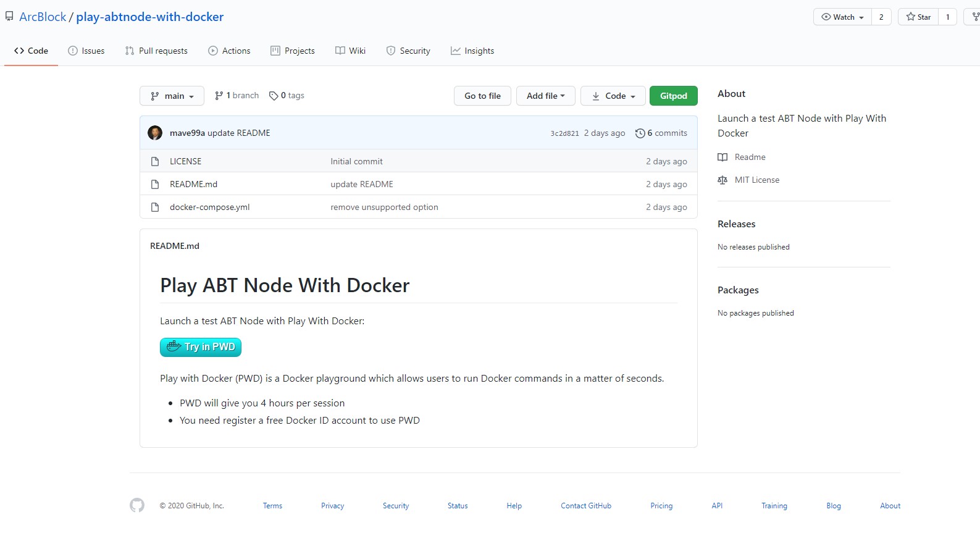Click the docker-compose.yml file icon
Screen dimensions: 980x554
pyautogui.click(x=155, y=208)
